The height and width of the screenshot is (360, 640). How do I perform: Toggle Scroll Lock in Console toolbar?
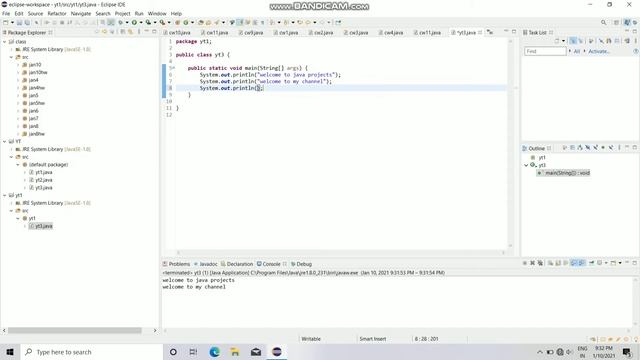(x=558, y=263)
